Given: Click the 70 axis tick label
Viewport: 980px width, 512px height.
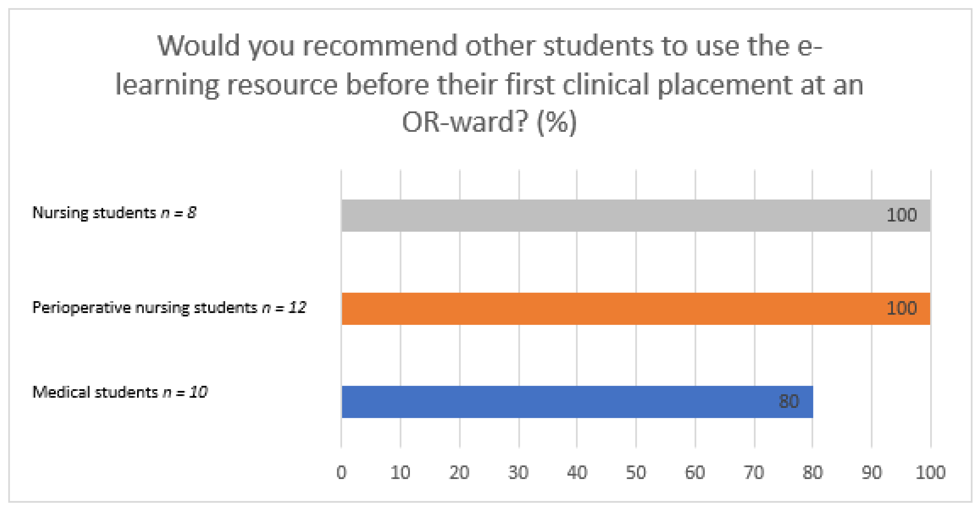Looking at the screenshot, I should (754, 473).
